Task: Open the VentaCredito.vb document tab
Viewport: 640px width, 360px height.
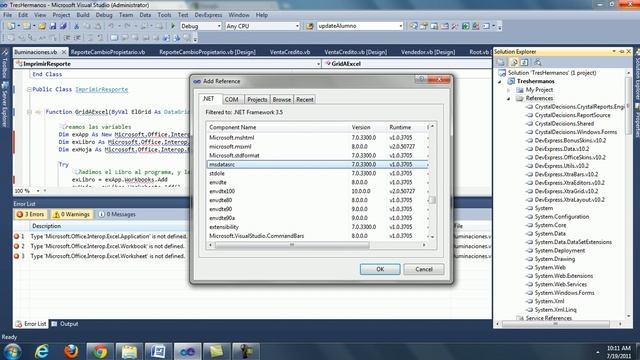Action: pyautogui.click(x=290, y=52)
